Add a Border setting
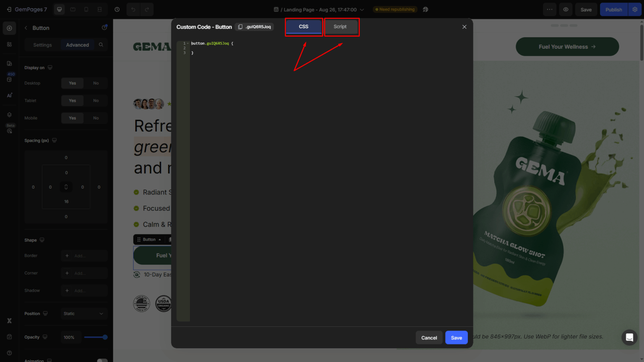 click(84, 256)
